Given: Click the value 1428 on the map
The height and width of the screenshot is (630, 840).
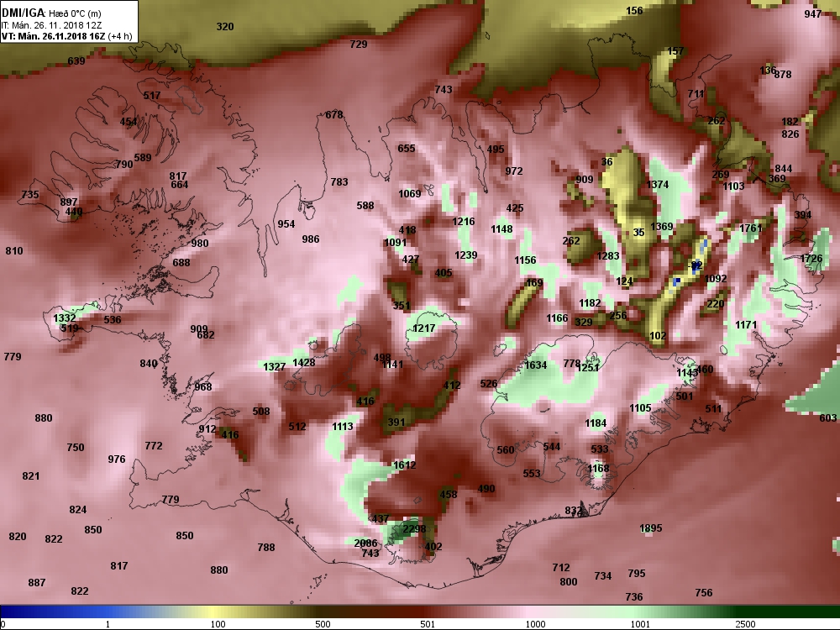Looking at the screenshot, I should (304, 363).
